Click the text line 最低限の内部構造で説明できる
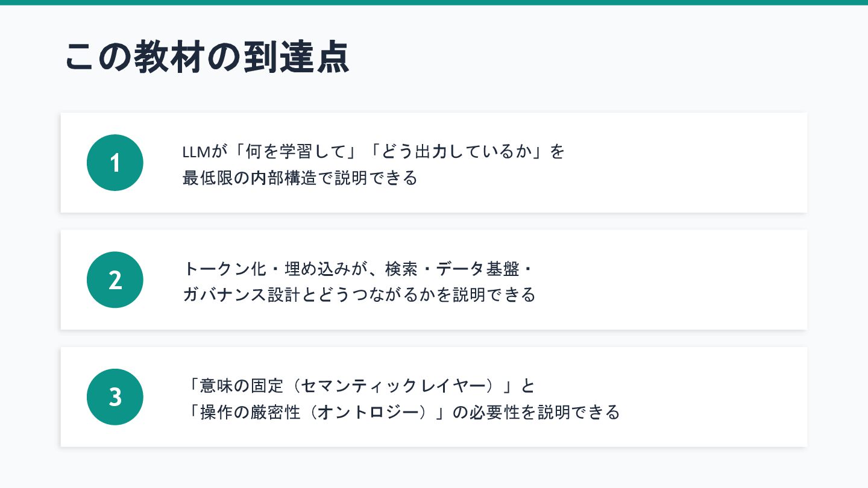868x488 pixels. pyautogui.click(x=300, y=178)
